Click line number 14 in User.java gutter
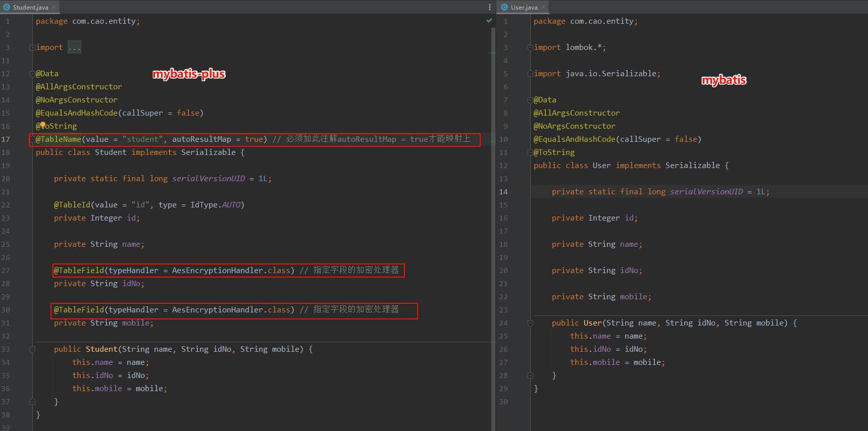Screen dimensions: 868x431 pos(503,192)
